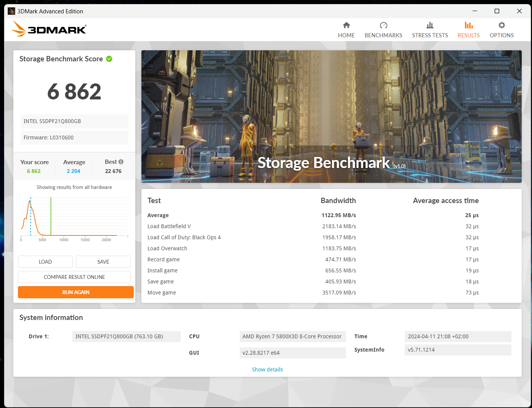Viewport: 532px width, 408px height.
Task: Click COMPARE RESULT ONLINE button
Action: pos(74,277)
